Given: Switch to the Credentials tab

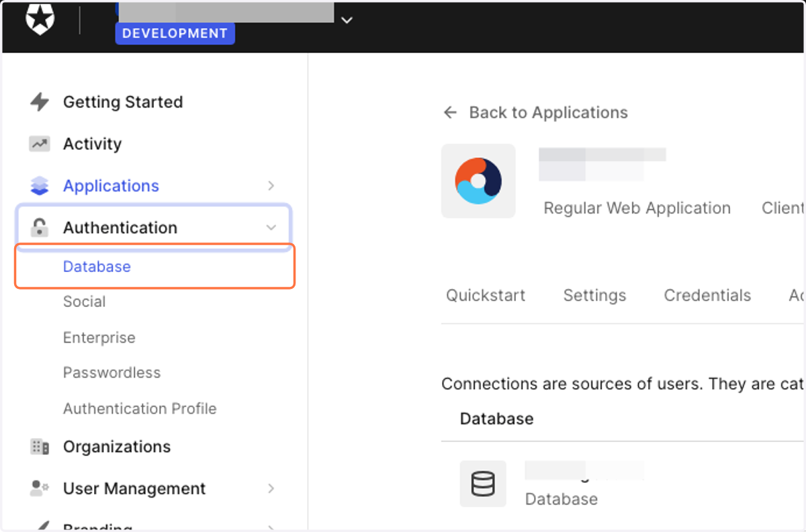Looking at the screenshot, I should coord(707,296).
